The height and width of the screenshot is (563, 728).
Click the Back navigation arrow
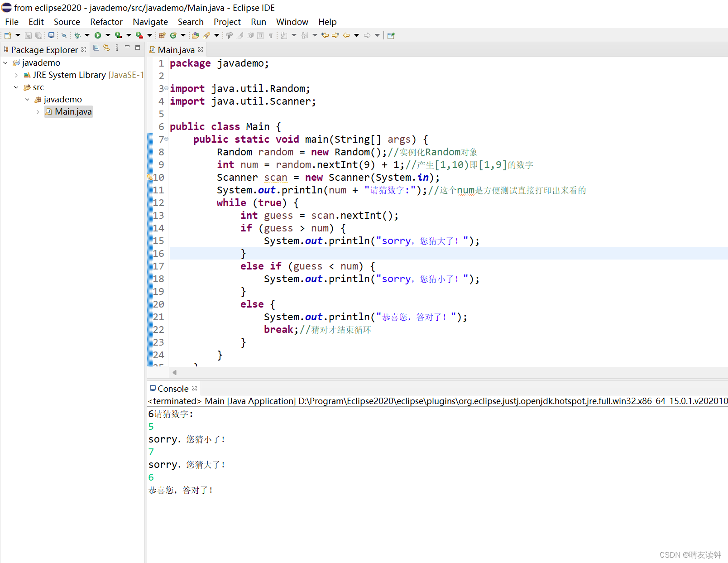click(x=346, y=35)
